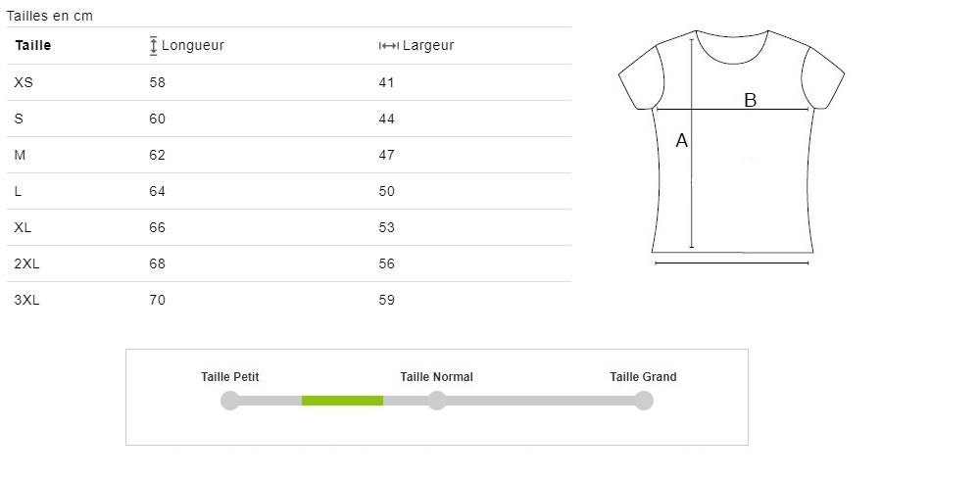Click the t-shirt neckline in the diagram

[x=732, y=47]
